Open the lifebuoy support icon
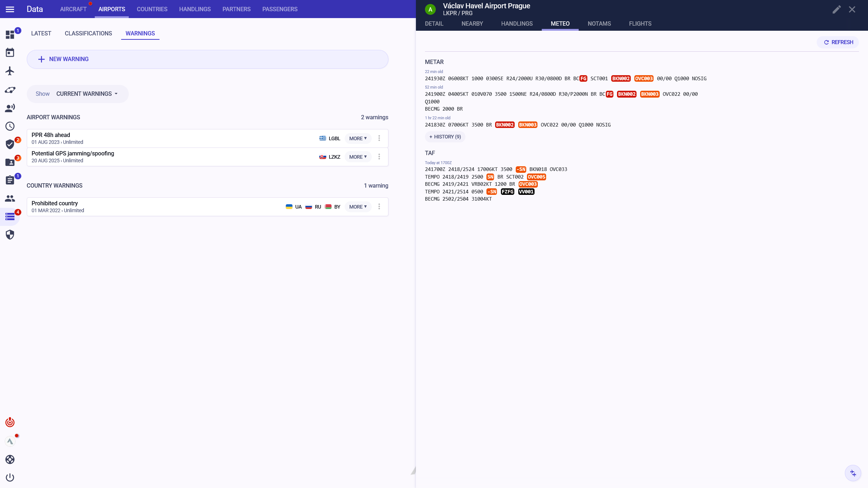The height and width of the screenshot is (488, 868). click(x=10, y=459)
